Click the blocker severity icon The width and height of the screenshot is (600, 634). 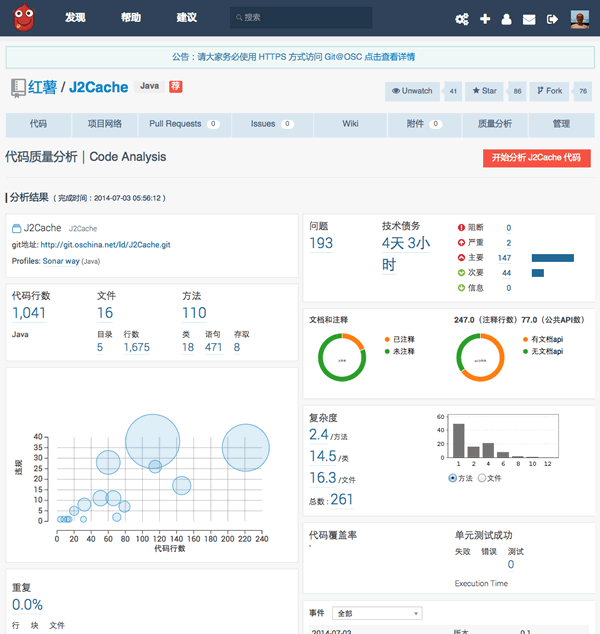coord(461,228)
